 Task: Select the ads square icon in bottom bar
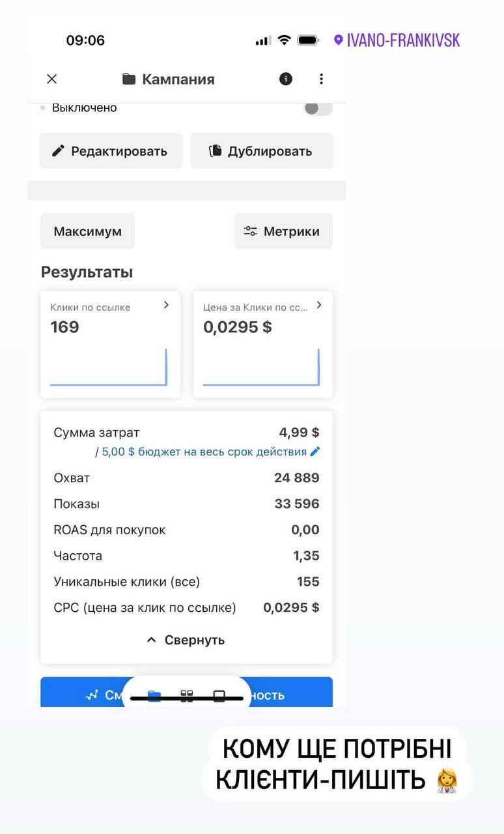click(x=219, y=696)
